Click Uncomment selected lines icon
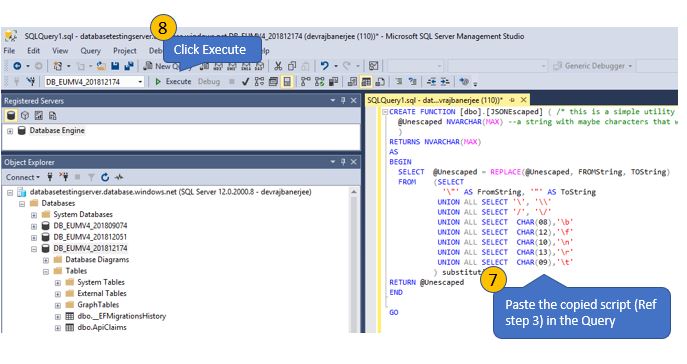The height and width of the screenshot is (364, 687). coord(412,81)
